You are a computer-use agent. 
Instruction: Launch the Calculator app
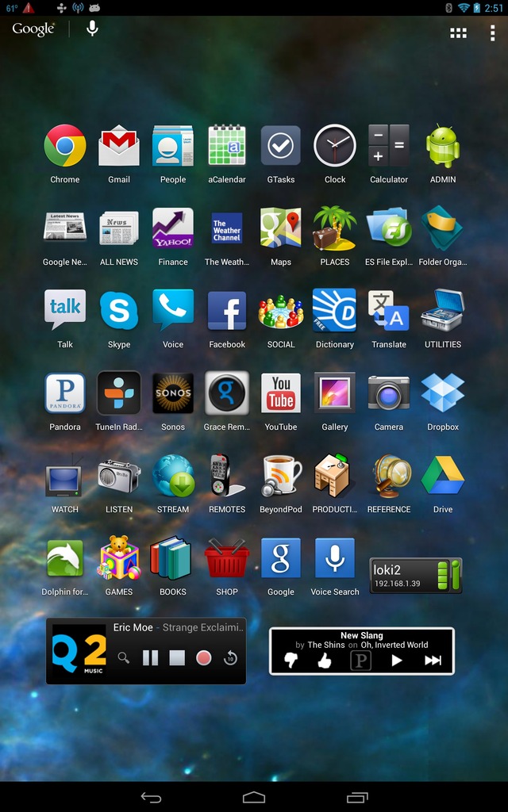(389, 146)
